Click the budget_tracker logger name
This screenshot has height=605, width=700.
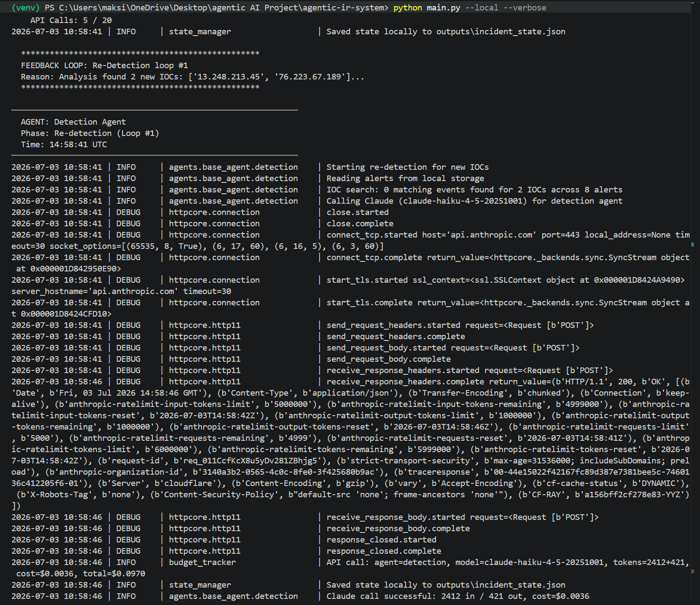coord(202,562)
